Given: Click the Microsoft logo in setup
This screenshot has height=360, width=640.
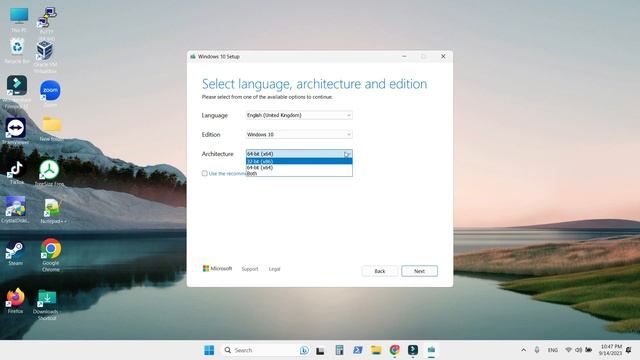Looking at the screenshot, I should click(x=217, y=269).
